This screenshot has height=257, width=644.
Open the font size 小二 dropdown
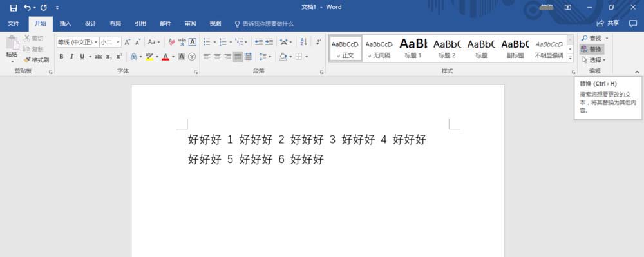coord(111,42)
